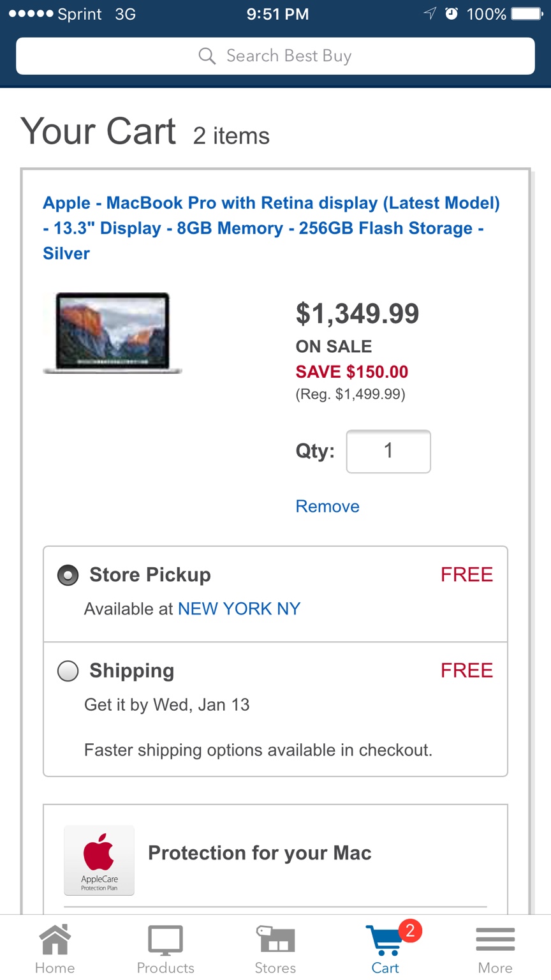Select the Store Pickup radio button
This screenshot has width=551, height=980.
pyautogui.click(x=68, y=575)
